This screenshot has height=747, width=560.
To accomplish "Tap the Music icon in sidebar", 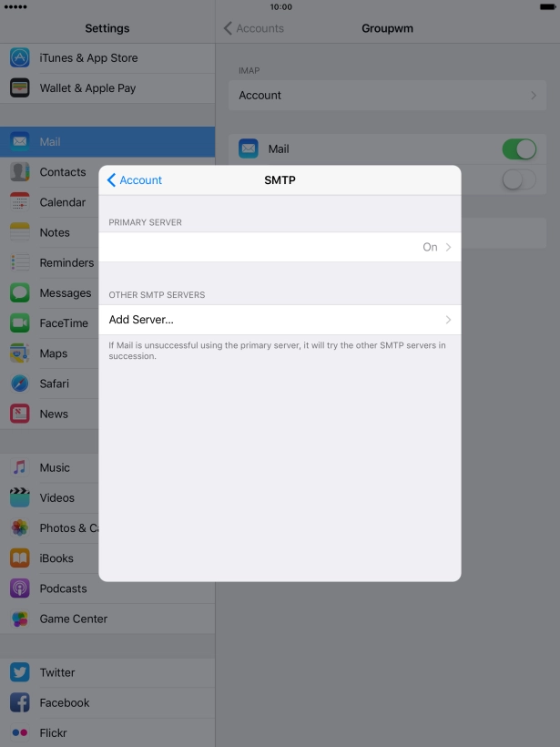I will tap(20, 467).
